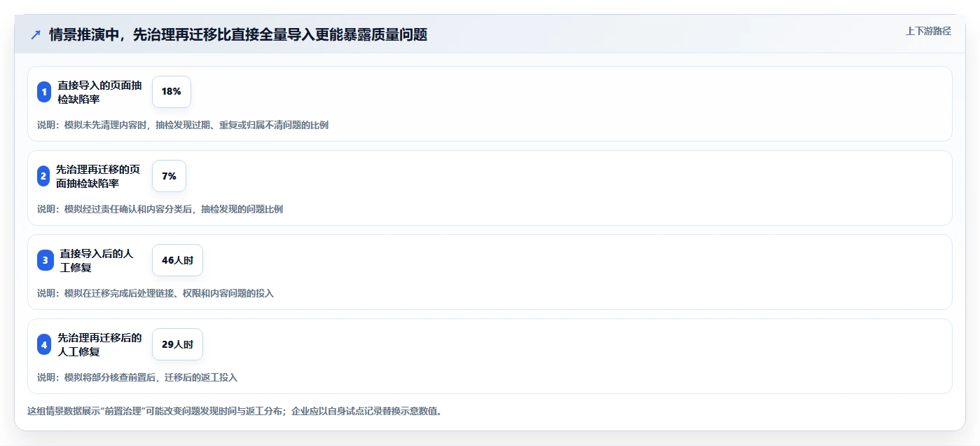Click the title 直接导入后的人工修复
The width and height of the screenshot is (980, 446).
(x=97, y=260)
